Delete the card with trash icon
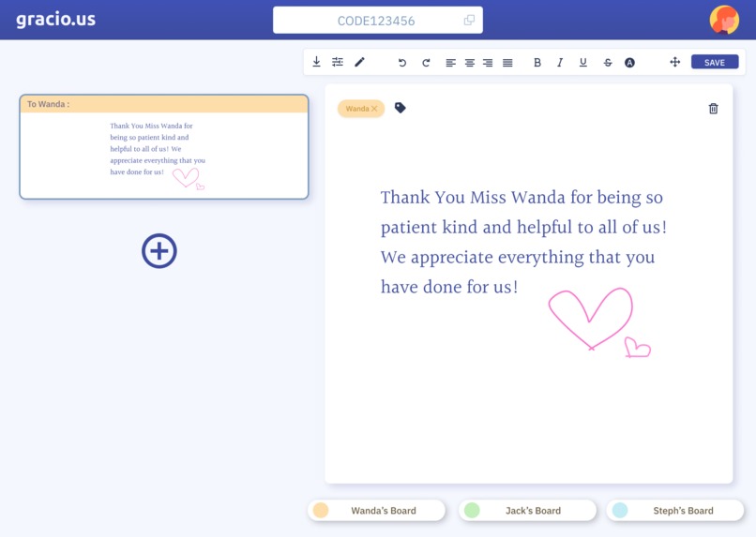The width and height of the screenshot is (756, 537). pyautogui.click(x=713, y=109)
